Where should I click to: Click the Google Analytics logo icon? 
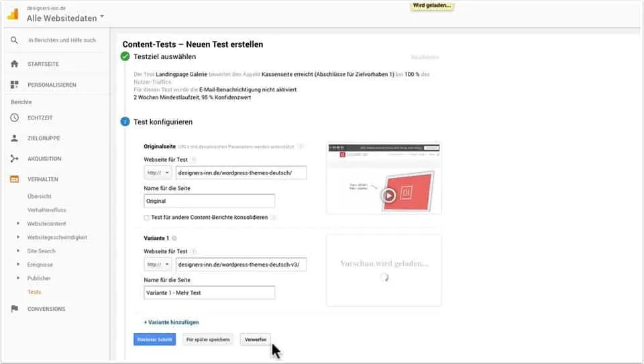click(13, 14)
